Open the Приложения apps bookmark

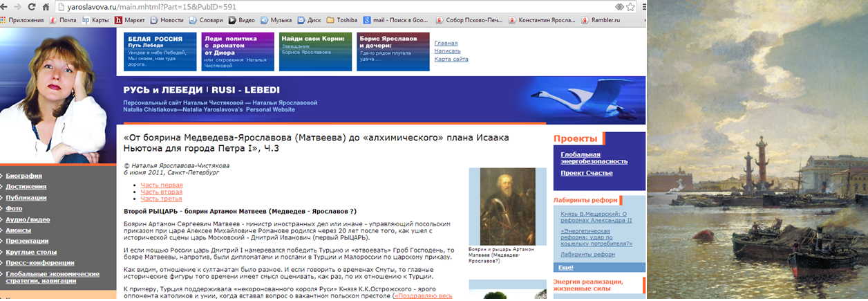pos(23,20)
